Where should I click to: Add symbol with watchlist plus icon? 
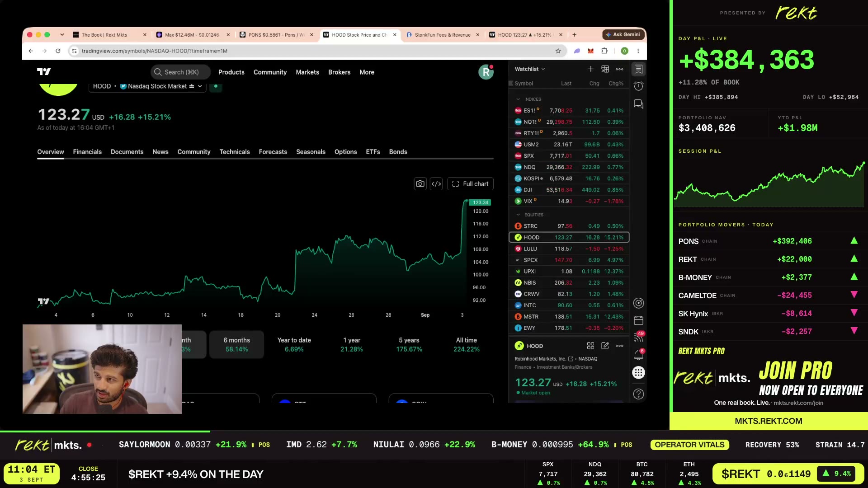click(x=590, y=69)
